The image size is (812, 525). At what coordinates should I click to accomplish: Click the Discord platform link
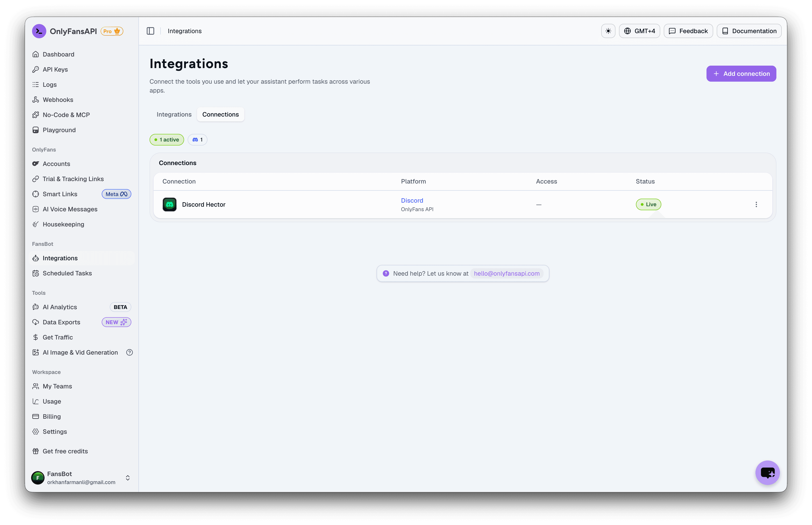point(412,200)
